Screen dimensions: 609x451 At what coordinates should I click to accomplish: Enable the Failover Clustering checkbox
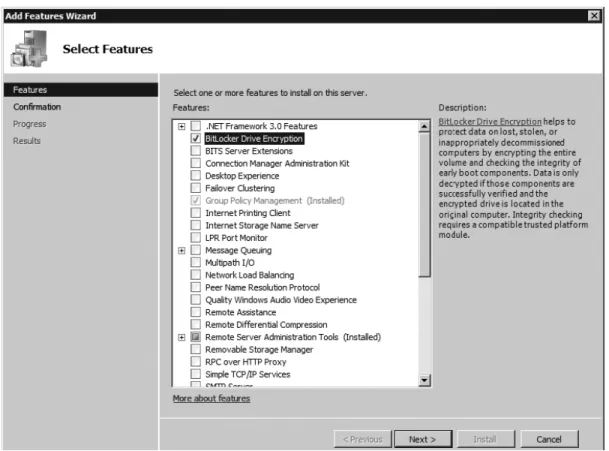click(x=196, y=188)
